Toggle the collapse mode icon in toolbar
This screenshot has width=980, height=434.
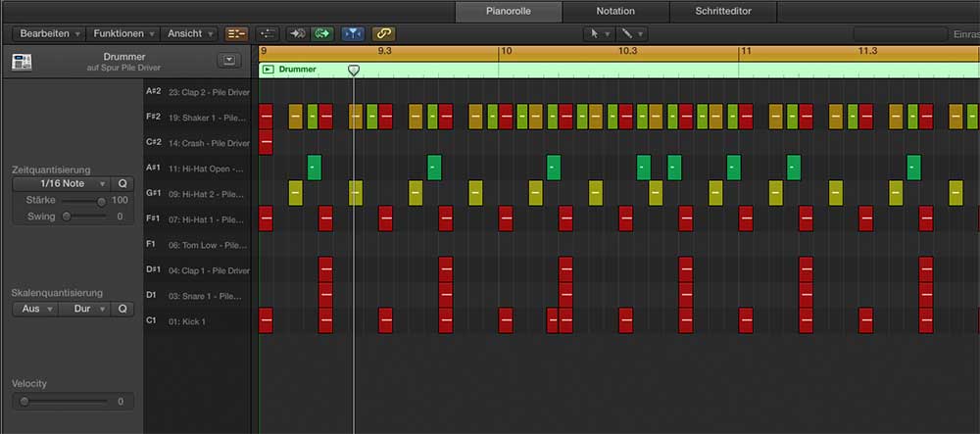(236, 33)
